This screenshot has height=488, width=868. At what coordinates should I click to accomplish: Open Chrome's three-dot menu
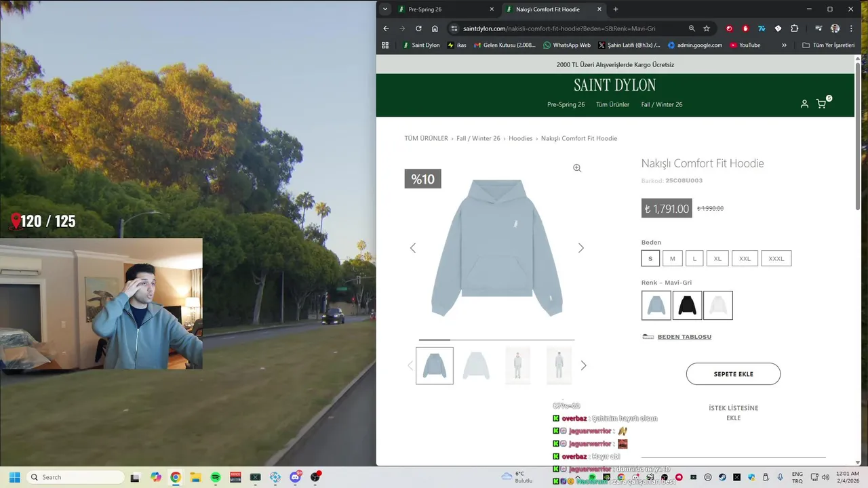pos(851,28)
